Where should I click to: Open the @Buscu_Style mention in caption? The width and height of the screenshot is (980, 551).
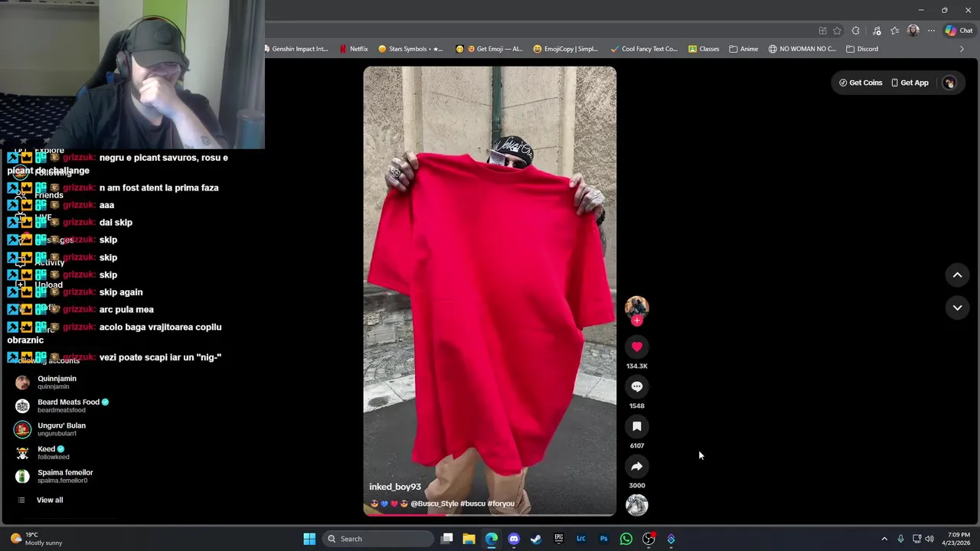pos(434,504)
